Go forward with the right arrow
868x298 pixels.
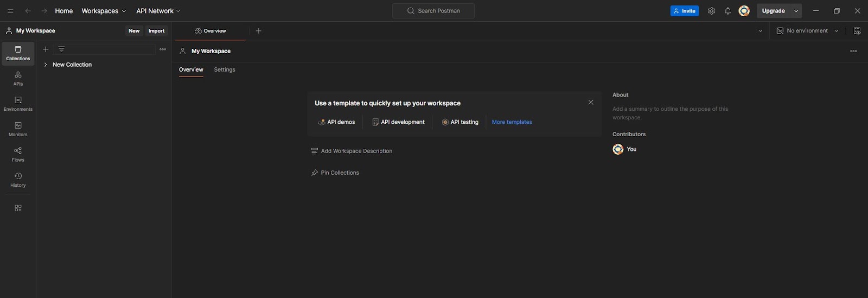[44, 11]
